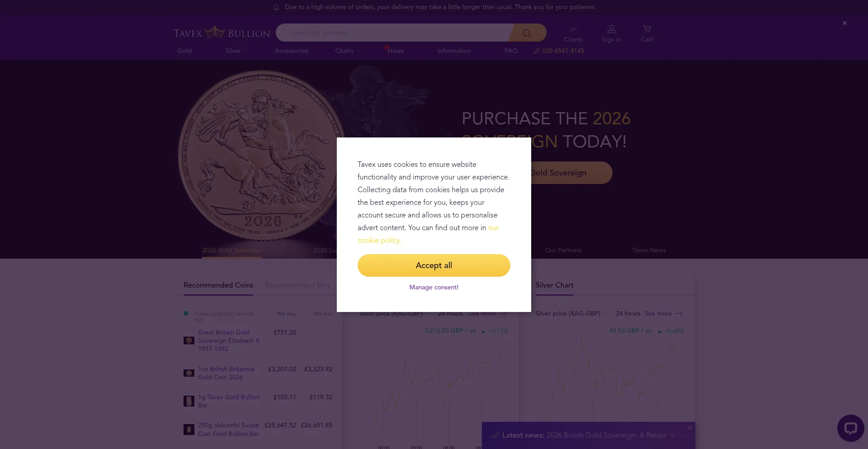Viewport: 868px width, 449px height.
Task: Click the Manage consent link
Action: pos(434,288)
